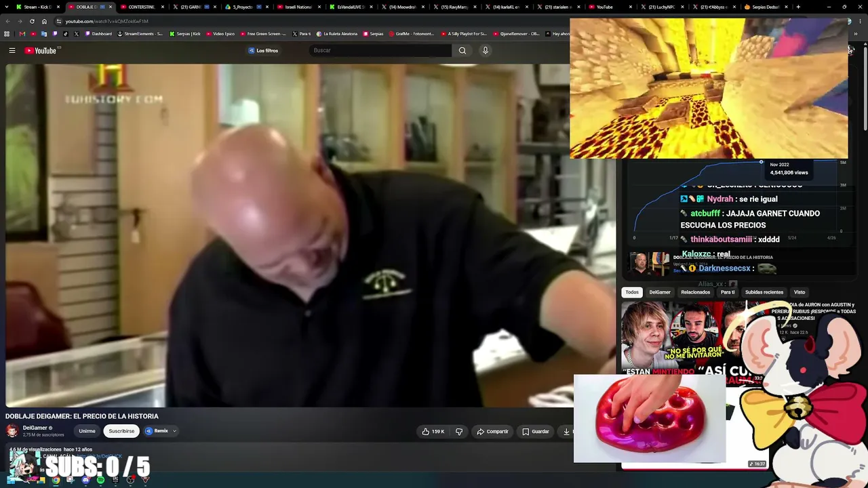Viewport: 868px width, 488px height.
Task: Switch to the LuchyNPC browser tab
Action: (x=663, y=7)
